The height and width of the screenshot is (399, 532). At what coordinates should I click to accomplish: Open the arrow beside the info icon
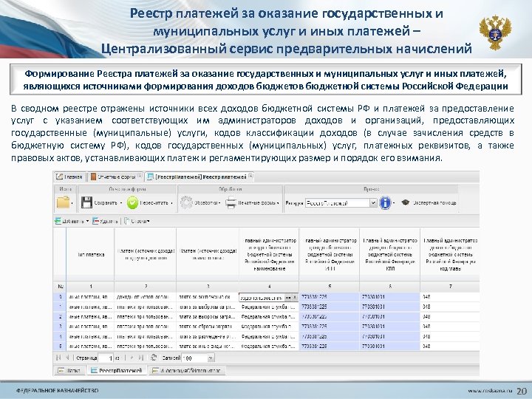394,203
